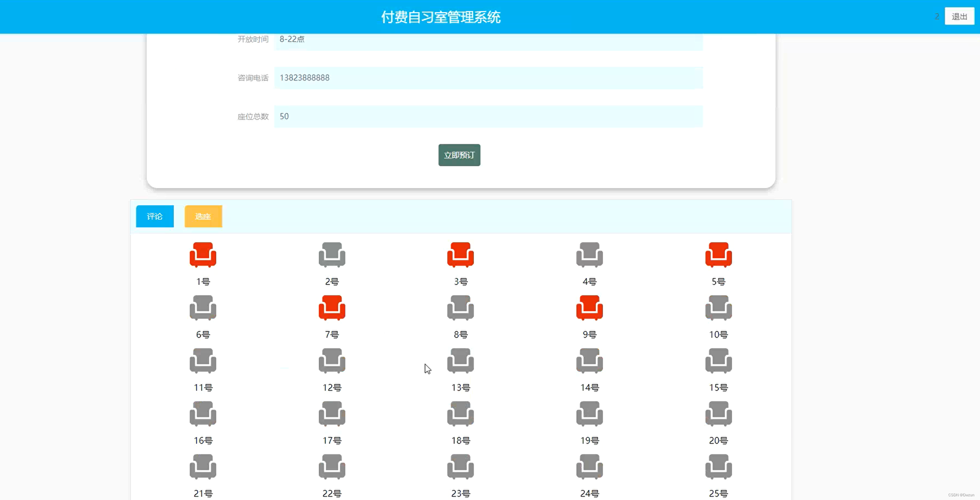Click the 座位总数 field showing 50
Viewport: 980px width, 500px height.
click(488, 116)
